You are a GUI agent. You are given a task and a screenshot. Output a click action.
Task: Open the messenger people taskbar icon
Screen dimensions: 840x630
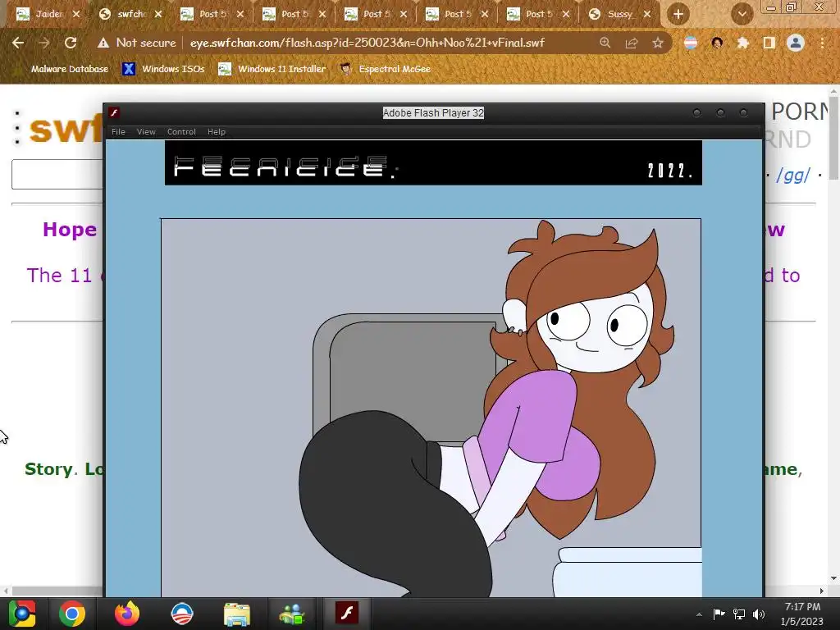tap(292, 614)
